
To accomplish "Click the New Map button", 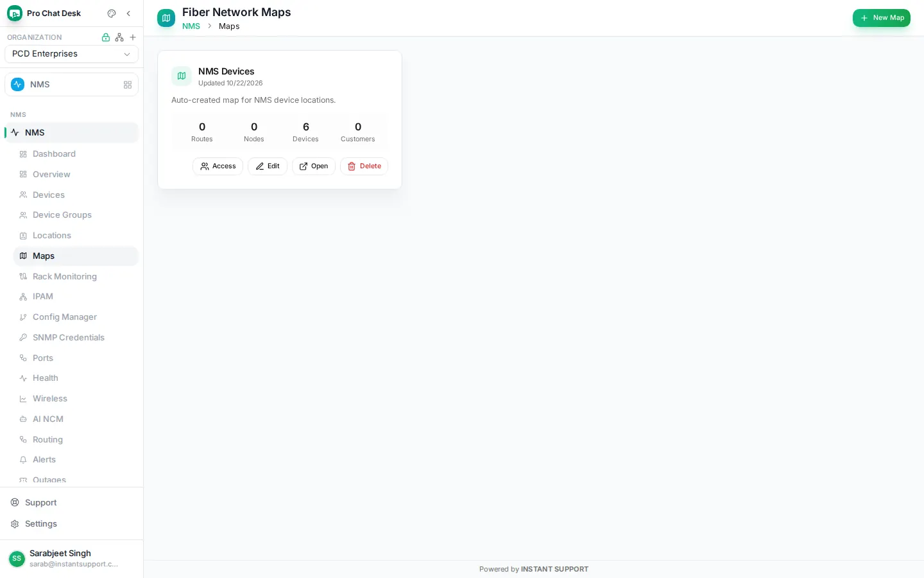I will coord(882,18).
